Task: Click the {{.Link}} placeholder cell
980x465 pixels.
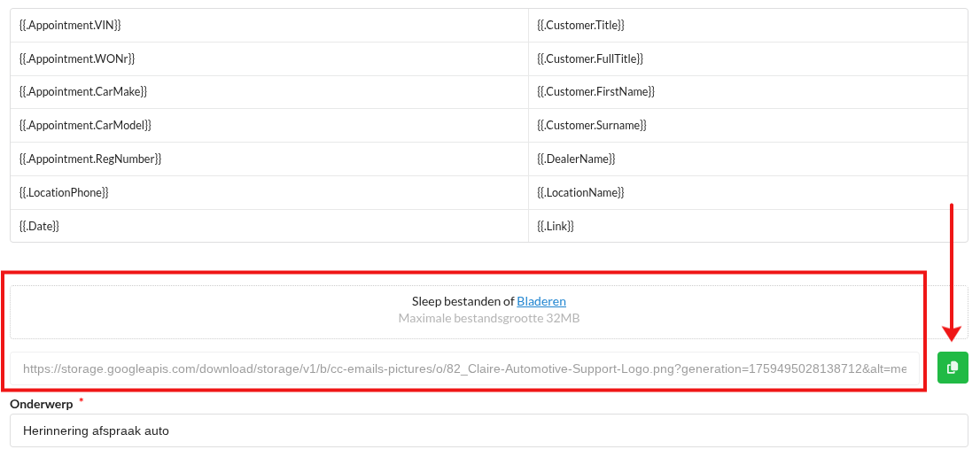Action: tap(556, 226)
